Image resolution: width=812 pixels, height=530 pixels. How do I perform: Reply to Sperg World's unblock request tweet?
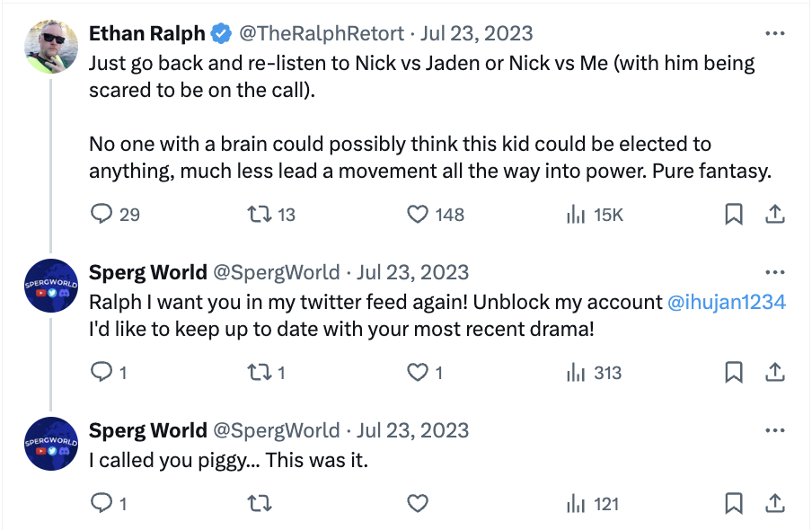coord(103,373)
